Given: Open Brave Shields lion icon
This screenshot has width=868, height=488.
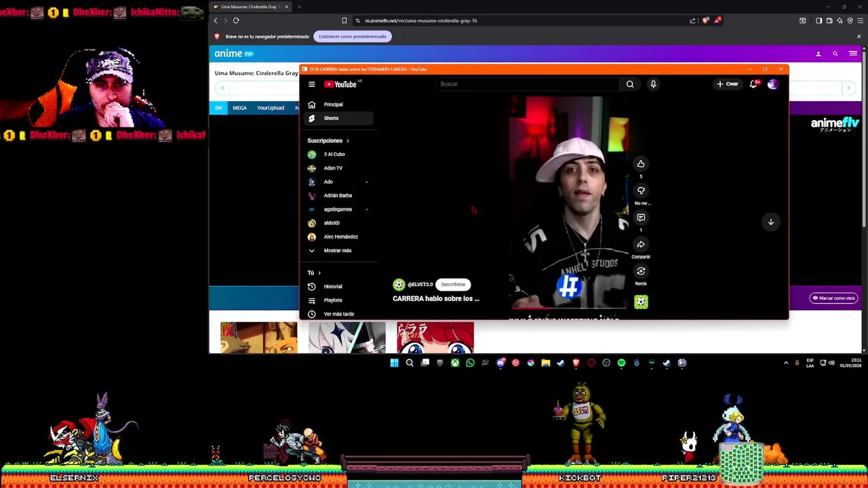Looking at the screenshot, I should 706,20.
